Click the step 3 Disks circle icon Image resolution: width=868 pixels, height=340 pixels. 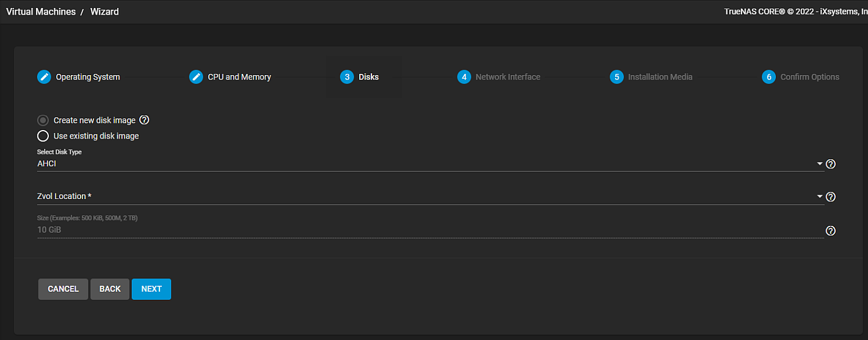[x=347, y=77]
